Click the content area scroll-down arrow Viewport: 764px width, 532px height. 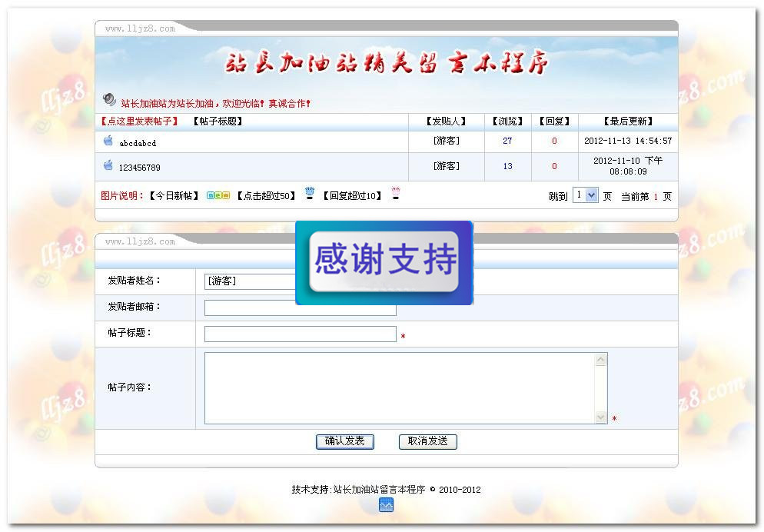point(601,417)
